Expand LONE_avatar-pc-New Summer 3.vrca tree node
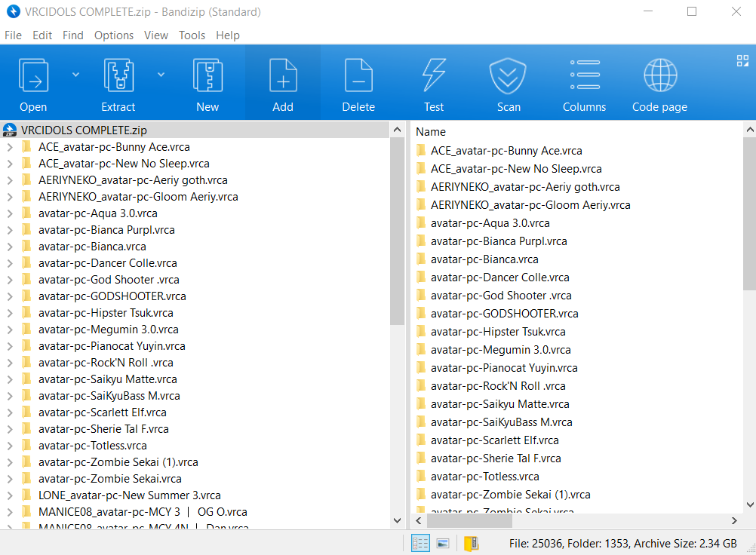The height and width of the screenshot is (555, 756). 10,495
